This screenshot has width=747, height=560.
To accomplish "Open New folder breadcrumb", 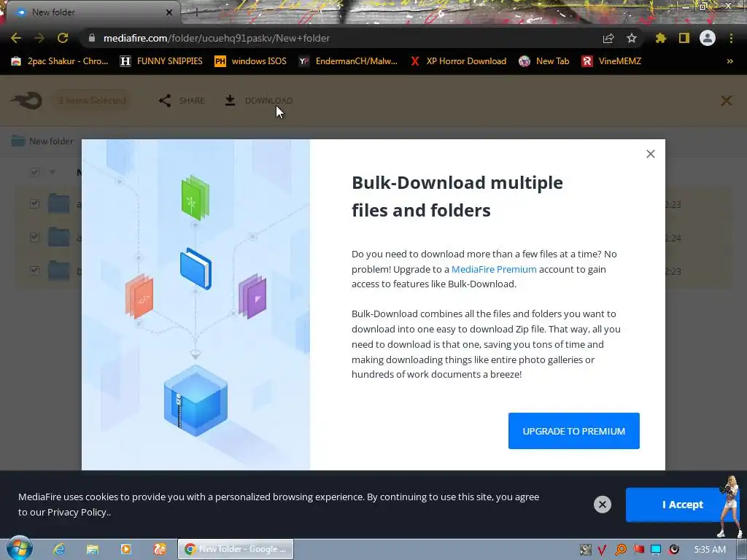I will click(42, 141).
